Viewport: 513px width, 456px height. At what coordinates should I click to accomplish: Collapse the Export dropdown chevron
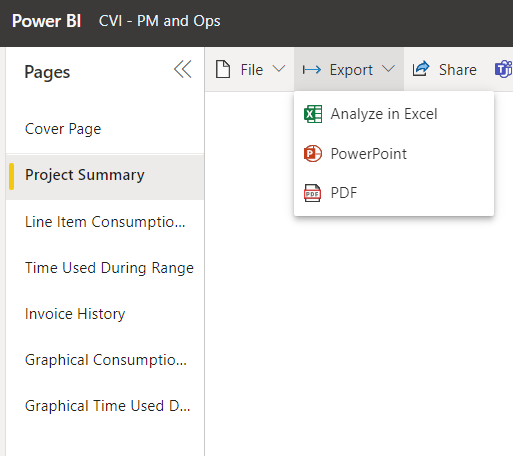[x=388, y=69]
